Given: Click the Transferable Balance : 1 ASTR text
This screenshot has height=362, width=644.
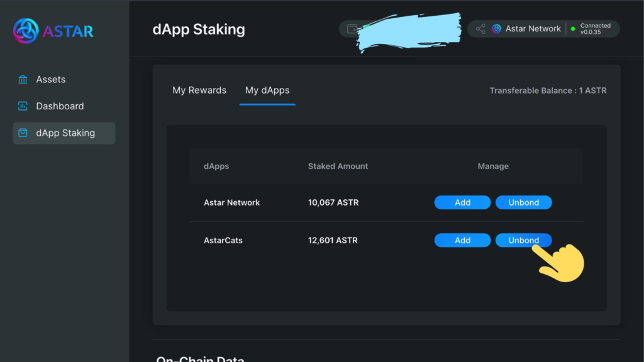Looking at the screenshot, I should (548, 90).
